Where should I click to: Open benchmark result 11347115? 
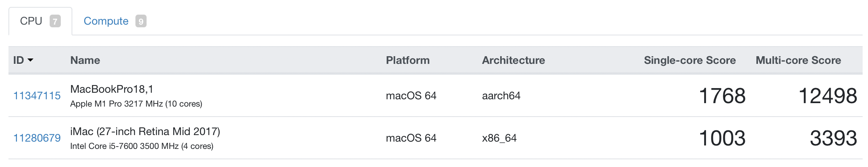[x=37, y=95]
